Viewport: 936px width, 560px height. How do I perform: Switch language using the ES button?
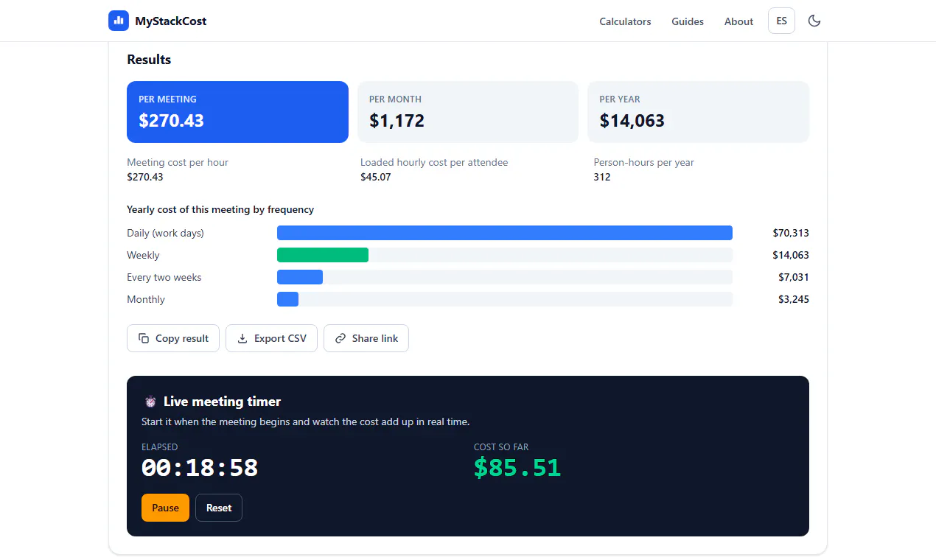pyautogui.click(x=781, y=21)
